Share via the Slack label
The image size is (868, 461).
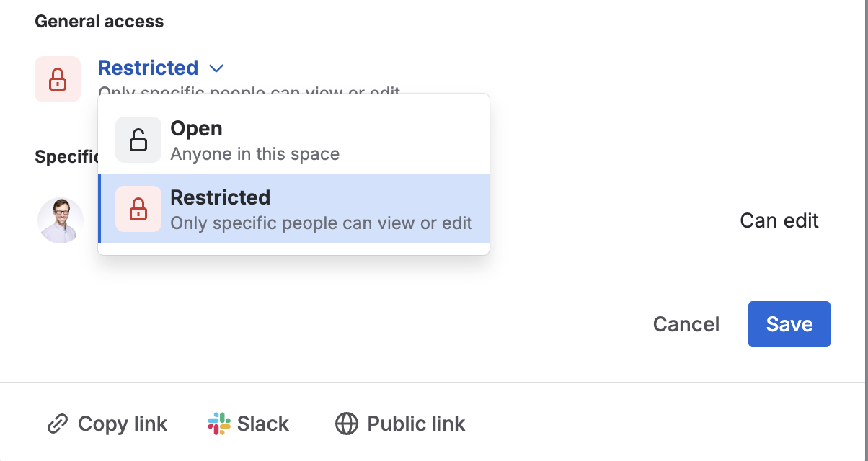(x=263, y=424)
